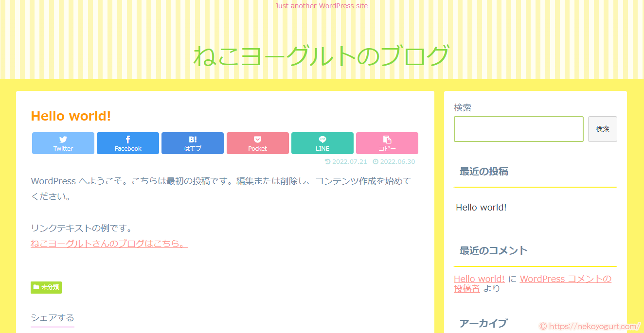Copy the post link with コピー
The image size is (644, 333).
click(x=387, y=143)
